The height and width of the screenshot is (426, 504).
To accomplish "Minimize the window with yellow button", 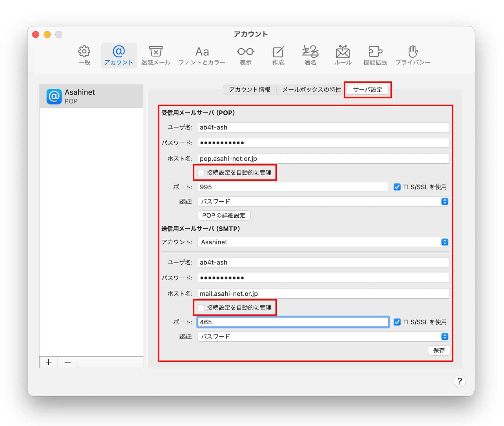I will [x=47, y=34].
